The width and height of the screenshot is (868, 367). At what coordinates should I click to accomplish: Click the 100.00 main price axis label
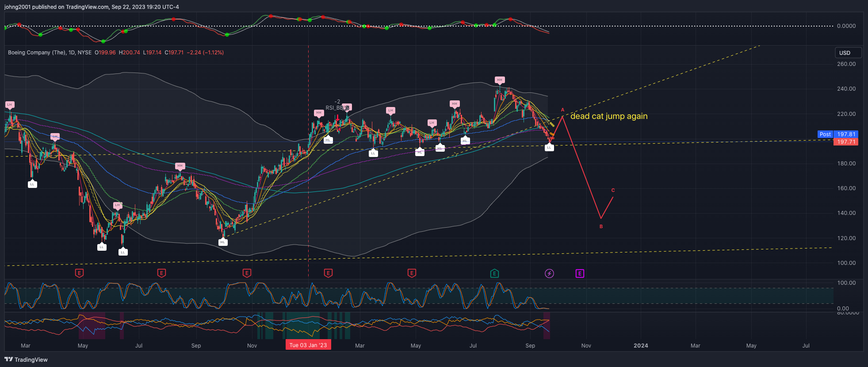pyautogui.click(x=846, y=263)
